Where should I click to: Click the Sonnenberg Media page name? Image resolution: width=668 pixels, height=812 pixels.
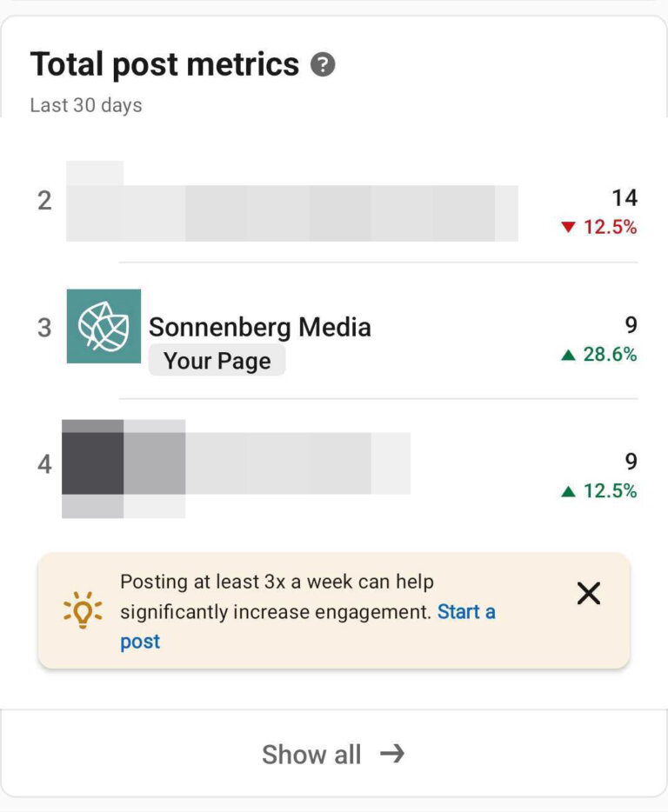pyautogui.click(x=260, y=328)
